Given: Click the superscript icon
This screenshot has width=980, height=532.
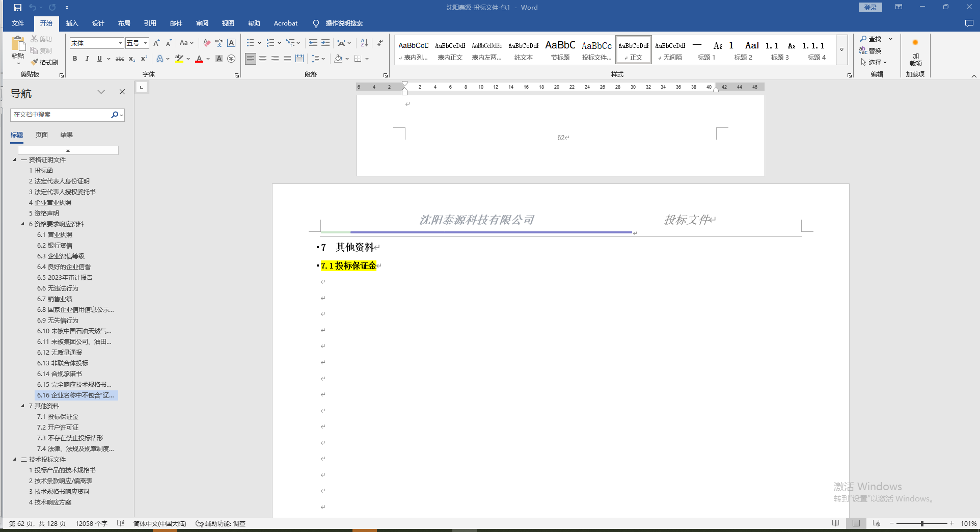Looking at the screenshot, I should point(144,59).
